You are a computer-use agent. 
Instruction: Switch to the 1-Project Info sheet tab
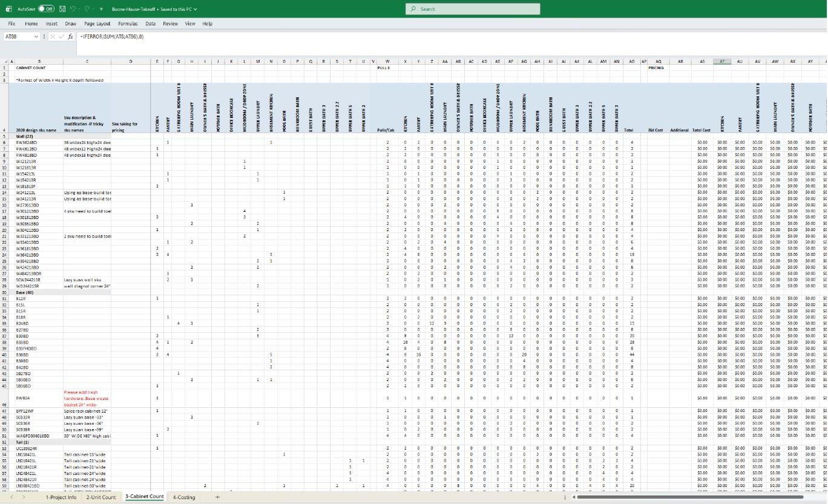point(61,497)
